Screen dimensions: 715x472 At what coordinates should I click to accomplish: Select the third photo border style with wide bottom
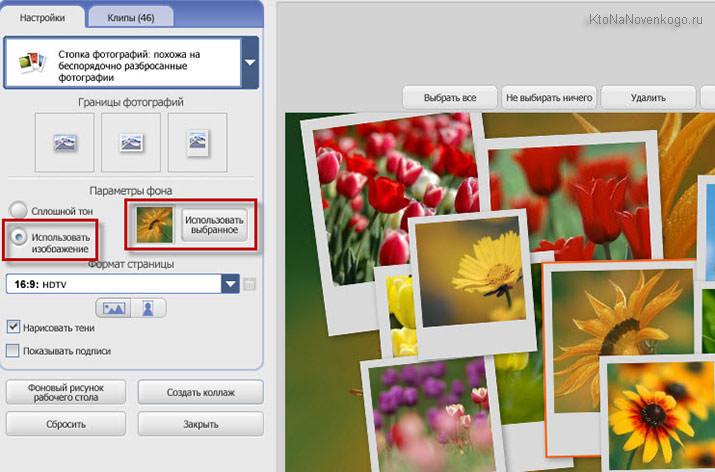[x=197, y=142]
